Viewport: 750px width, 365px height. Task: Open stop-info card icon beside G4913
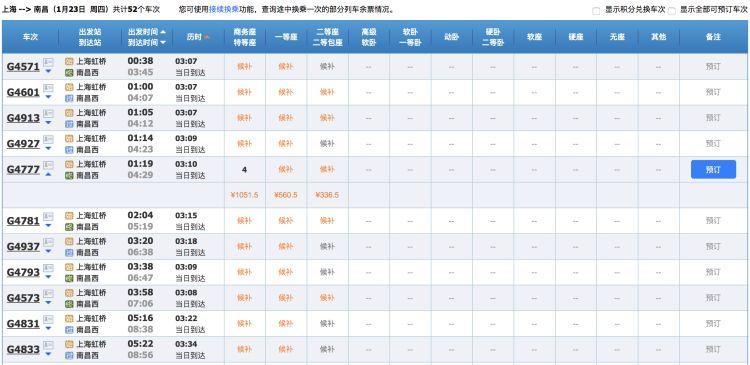(x=48, y=113)
